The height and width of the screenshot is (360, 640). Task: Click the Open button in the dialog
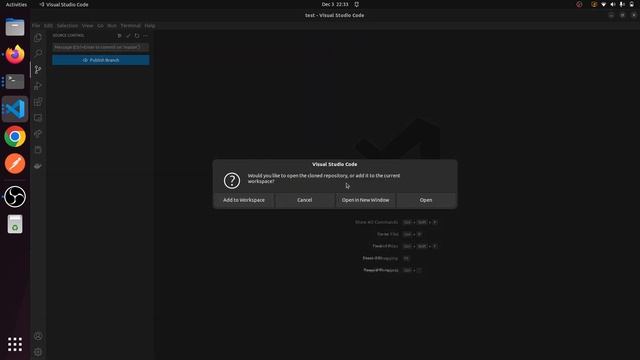(x=426, y=200)
